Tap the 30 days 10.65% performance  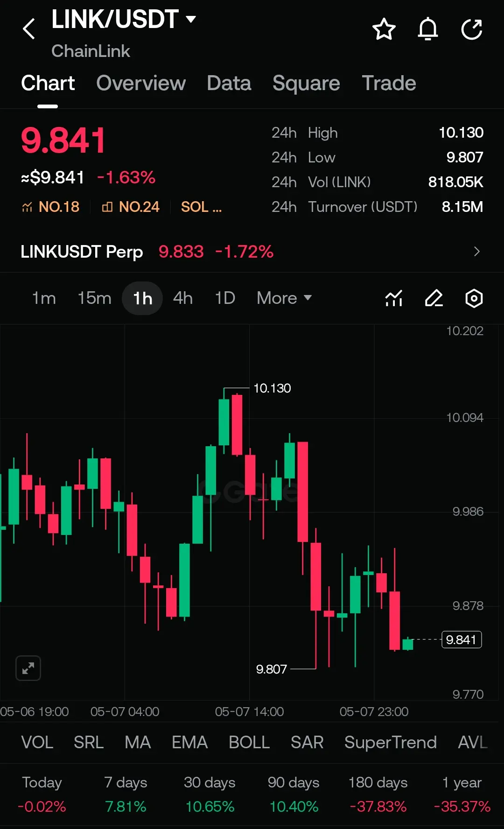click(210, 794)
